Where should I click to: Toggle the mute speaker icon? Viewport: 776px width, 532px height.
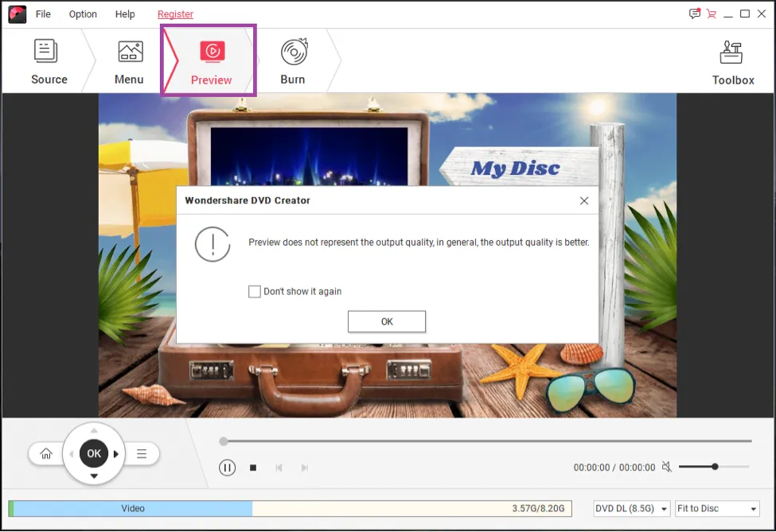click(x=667, y=467)
